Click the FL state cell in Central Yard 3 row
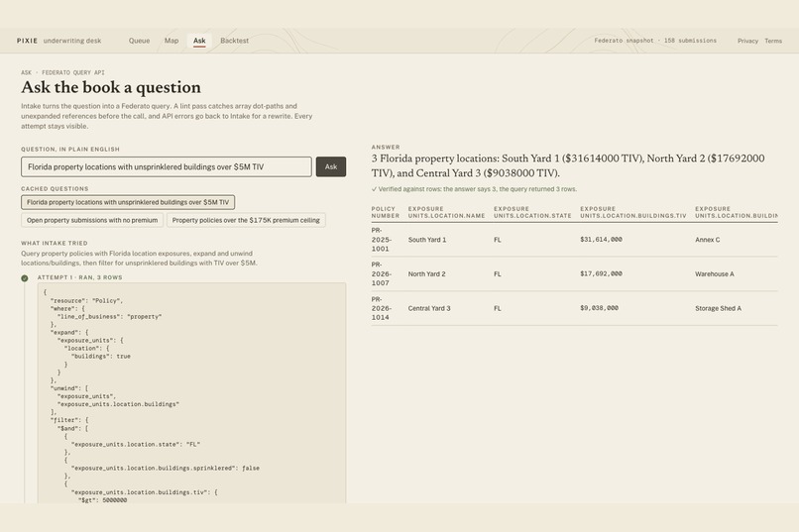The image size is (799, 532). (x=498, y=308)
